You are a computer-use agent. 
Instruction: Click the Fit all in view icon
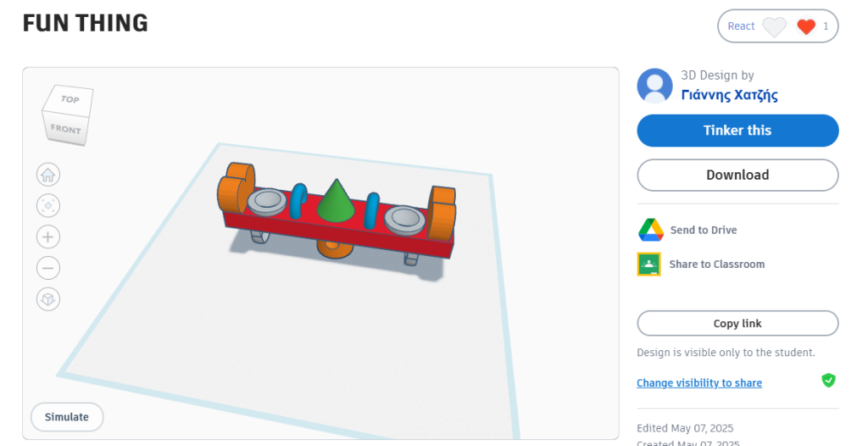[48, 206]
